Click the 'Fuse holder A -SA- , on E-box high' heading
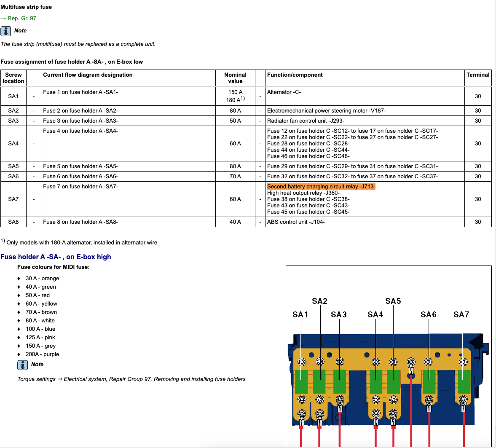 pyautogui.click(x=56, y=257)
